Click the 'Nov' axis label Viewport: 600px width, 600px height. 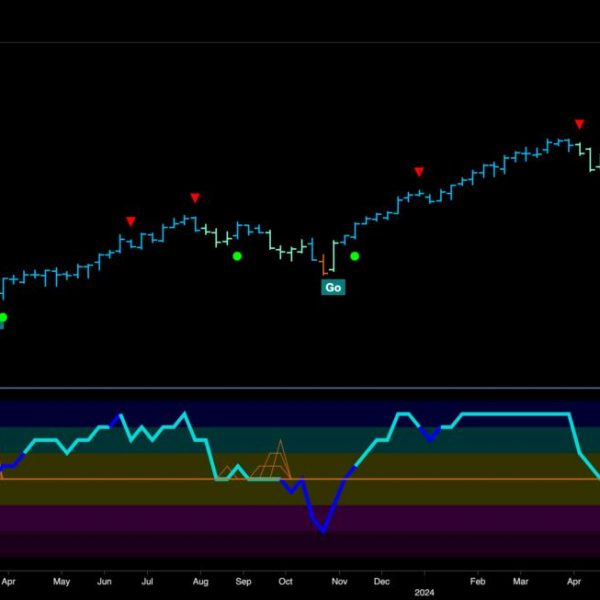(339, 582)
